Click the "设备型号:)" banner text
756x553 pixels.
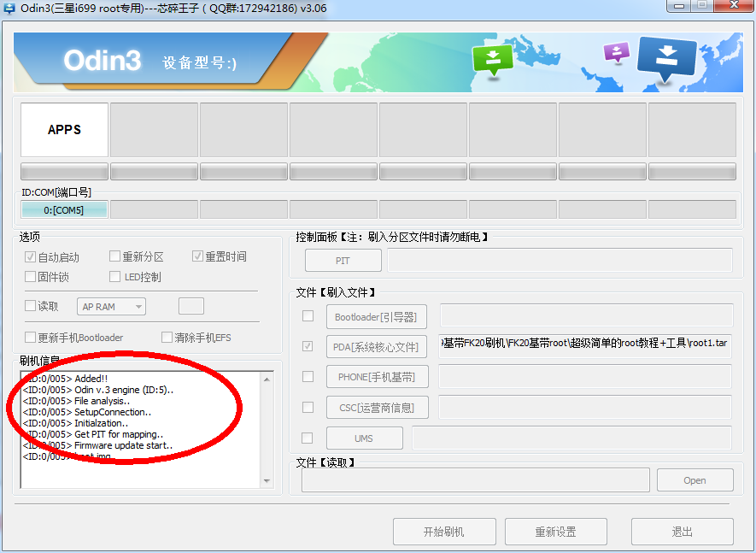coord(200,62)
